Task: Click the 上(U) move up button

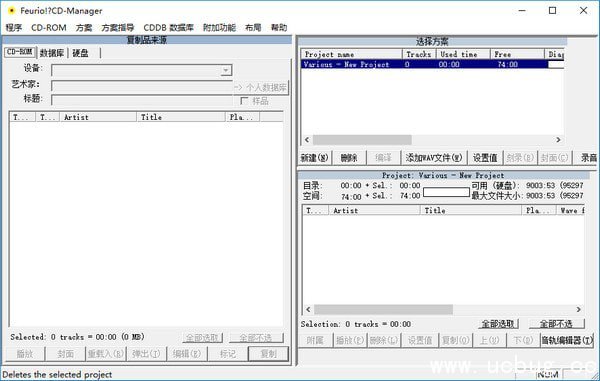Action: [x=490, y=340]
